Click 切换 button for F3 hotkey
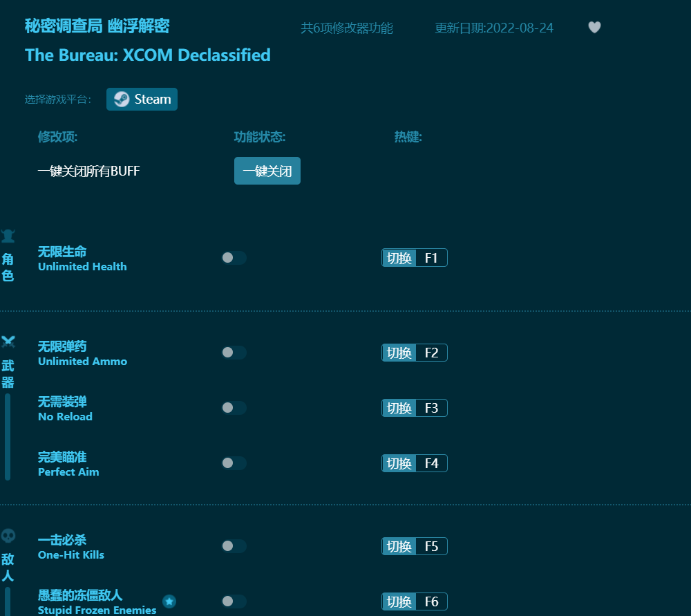The height and width of the screenshot is (616, 691). click(399, 408)
